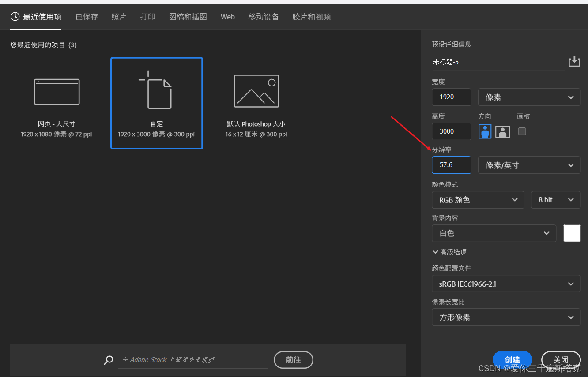588x377 pixels.
Task: Click the width field showing 1920
Action: 451,97
